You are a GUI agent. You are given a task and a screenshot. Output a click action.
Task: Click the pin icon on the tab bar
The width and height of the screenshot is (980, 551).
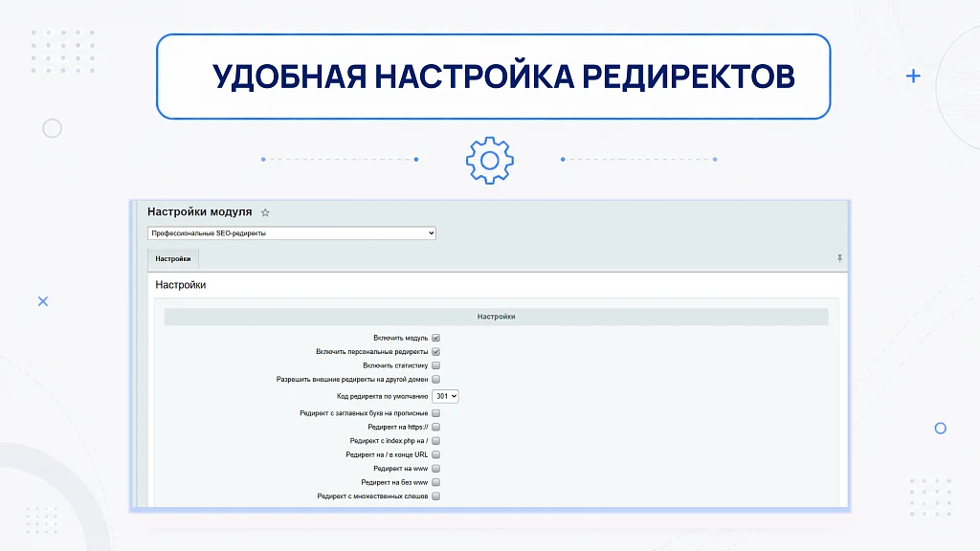coord(839,258)
